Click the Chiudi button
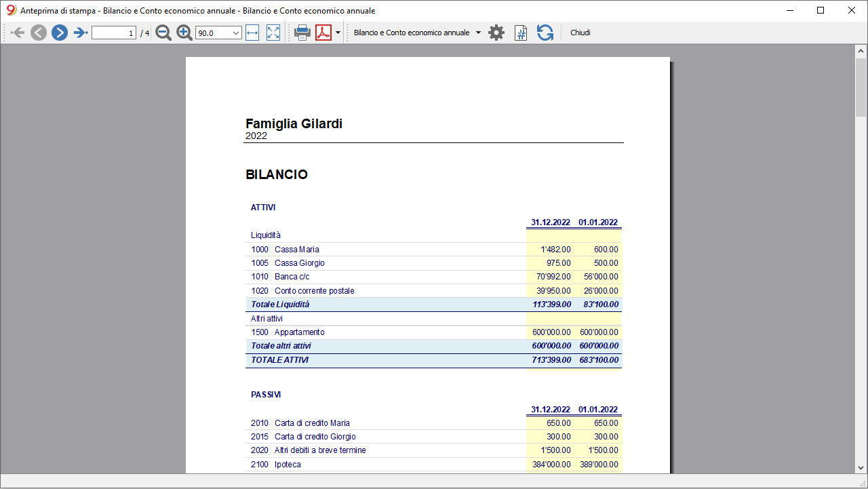The height and width of the screenshot is (489, 868). (580, 33)
